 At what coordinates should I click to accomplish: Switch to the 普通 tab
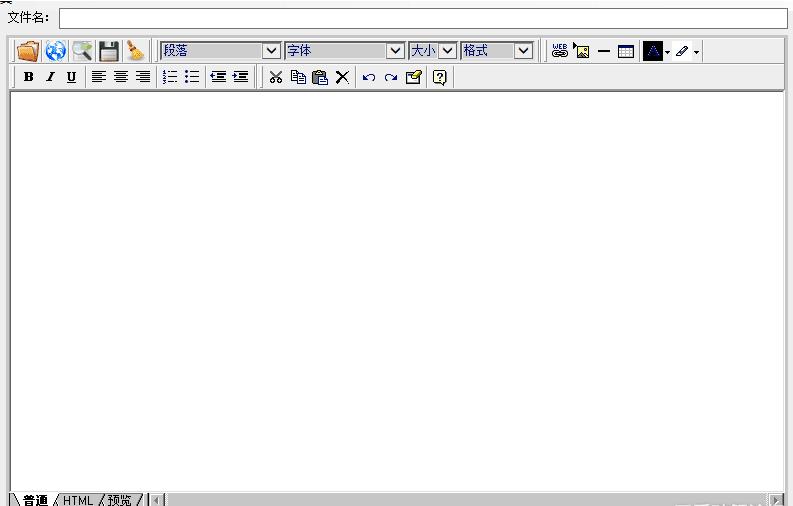(35, 500)
